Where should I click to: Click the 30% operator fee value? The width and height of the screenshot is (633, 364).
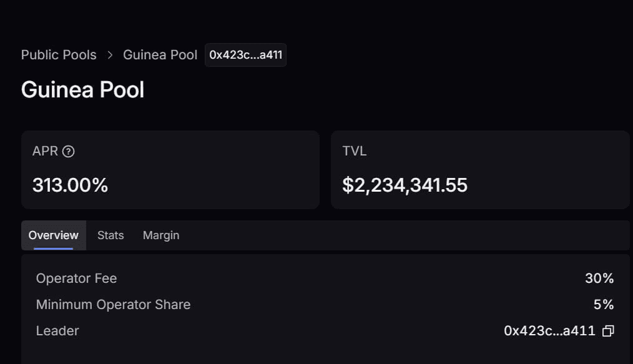[599, 278]
